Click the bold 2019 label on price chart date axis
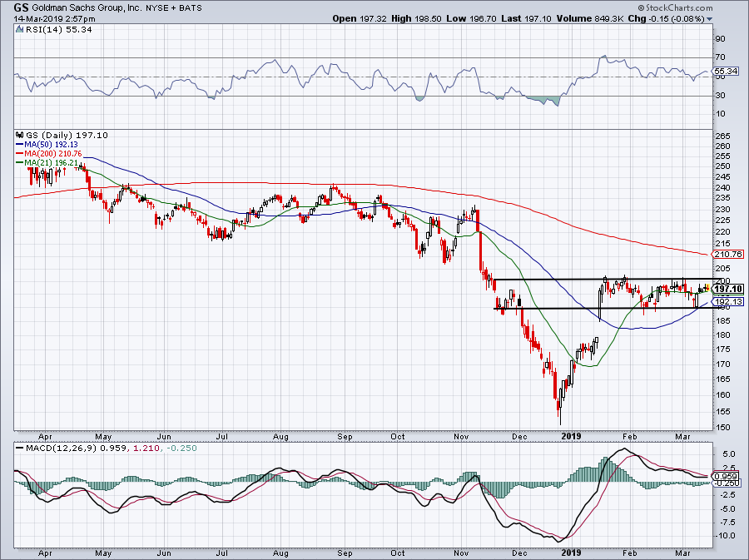The height and width of the screenshot is (560, 749). pos(571,436)
